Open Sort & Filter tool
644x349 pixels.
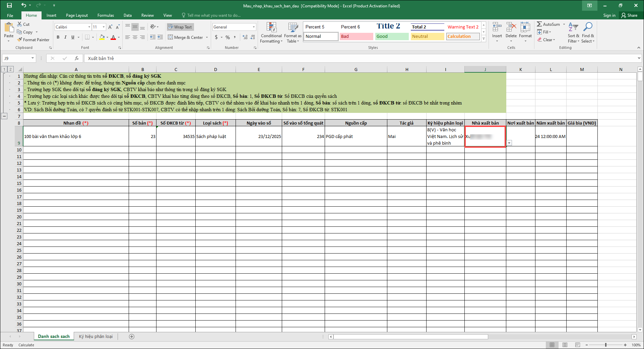point(573,32)
